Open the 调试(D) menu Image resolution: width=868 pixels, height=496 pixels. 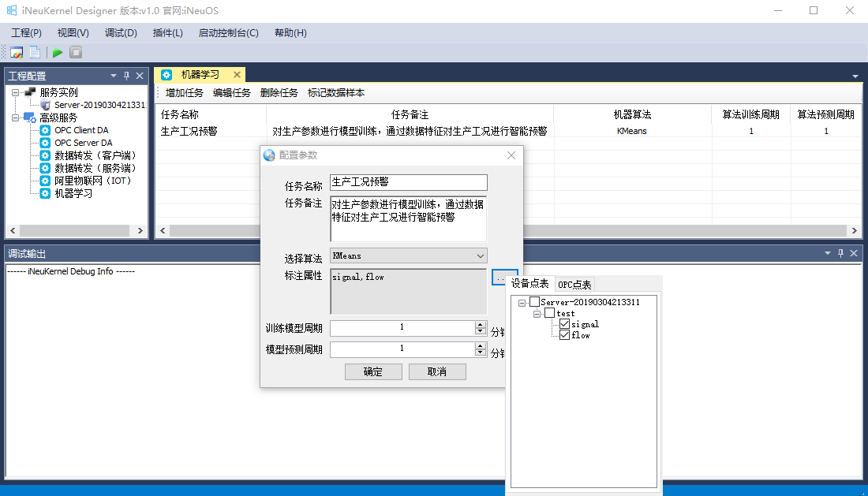(121, 32)
